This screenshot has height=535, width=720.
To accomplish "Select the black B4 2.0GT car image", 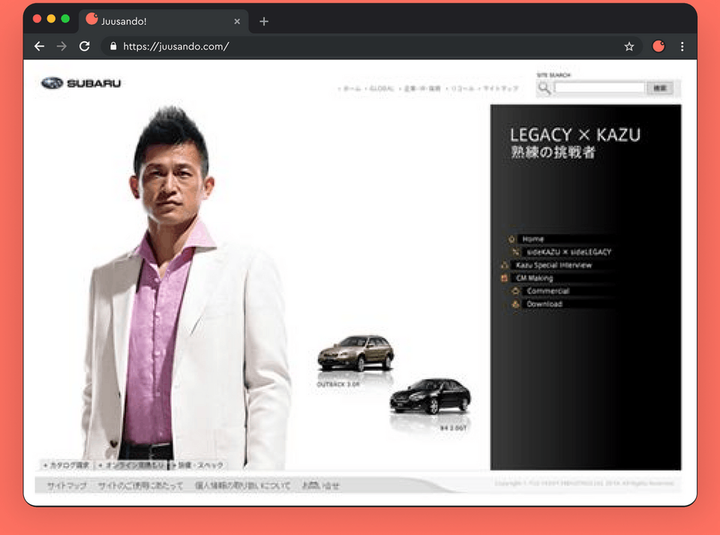I will (x=430, y=396).
